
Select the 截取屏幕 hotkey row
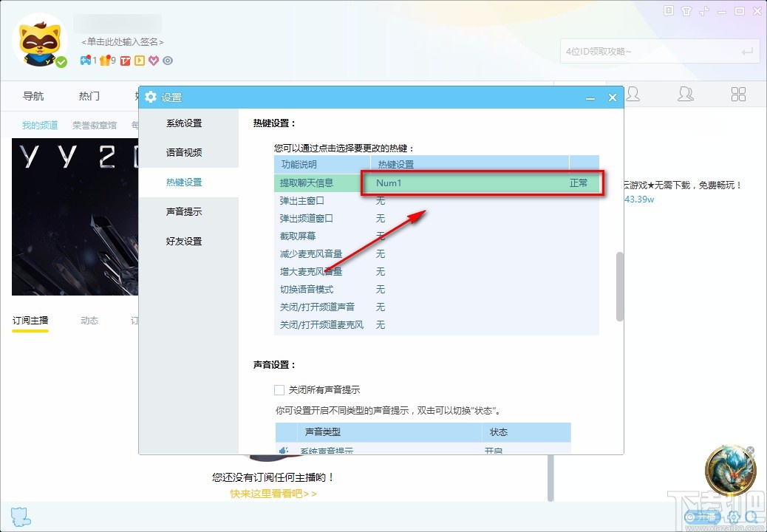436,236
